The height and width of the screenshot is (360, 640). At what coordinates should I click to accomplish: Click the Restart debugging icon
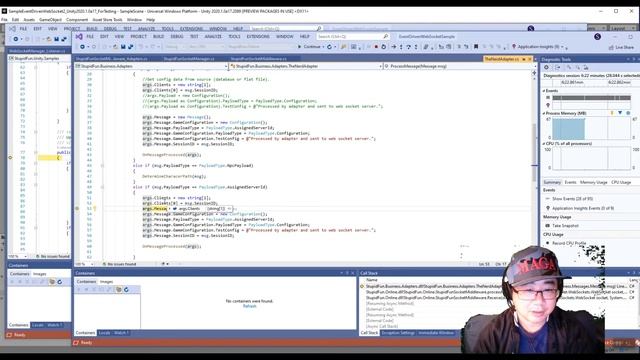(x=383, y=47)
